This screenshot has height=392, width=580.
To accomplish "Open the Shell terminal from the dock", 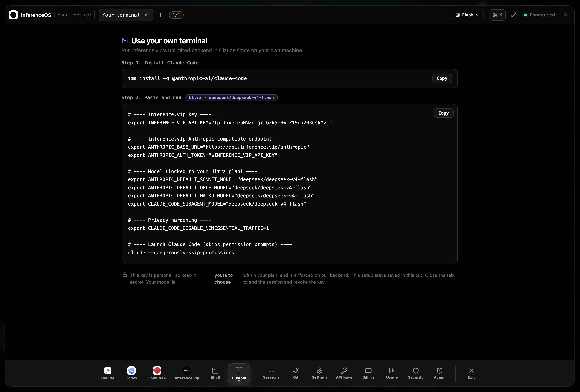I will (215, 373).
